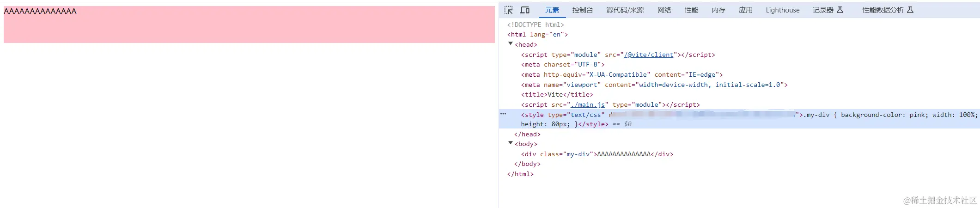Image resolution: width=980 pixels, height=208 pixels.
Task: Select the html lang="en" node
Action: coord(537,34)
